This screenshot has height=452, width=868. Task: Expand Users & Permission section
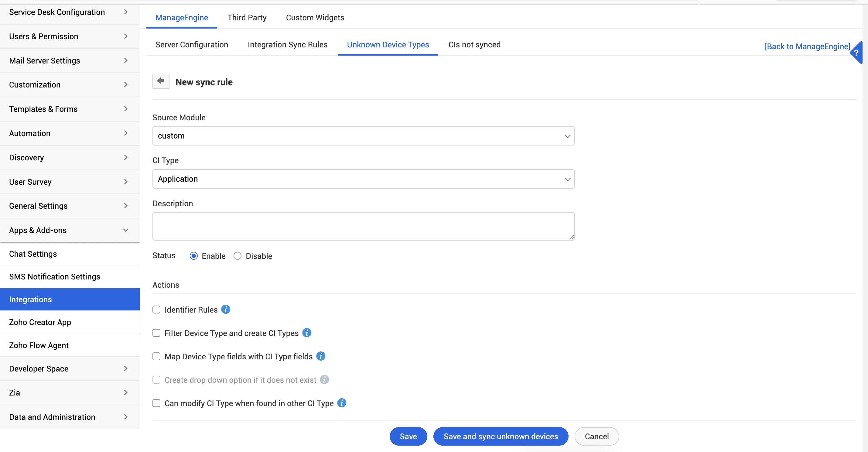coord(70,36)
